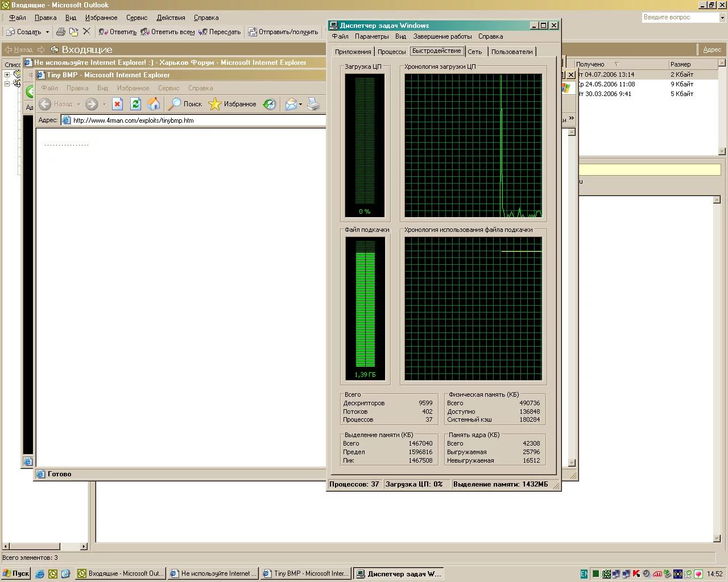Open Вид menu in Task Manager
The image size is (728, 582).
coord(401,36)
